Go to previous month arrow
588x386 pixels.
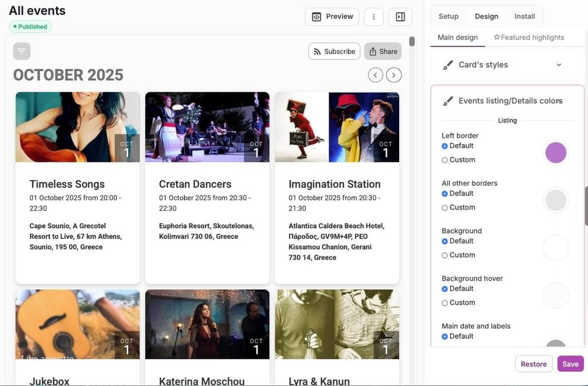pyautogui.click(x=375, y=75)
